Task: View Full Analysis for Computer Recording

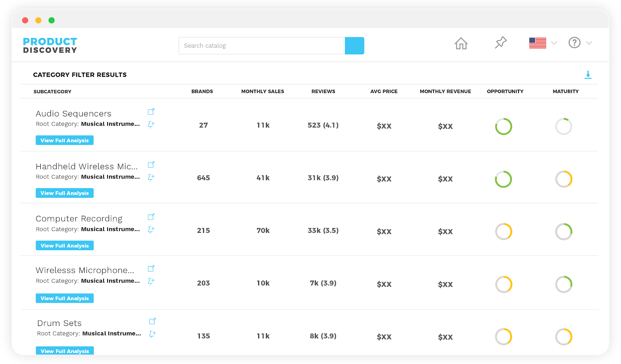Action: (x=64, y=246)
